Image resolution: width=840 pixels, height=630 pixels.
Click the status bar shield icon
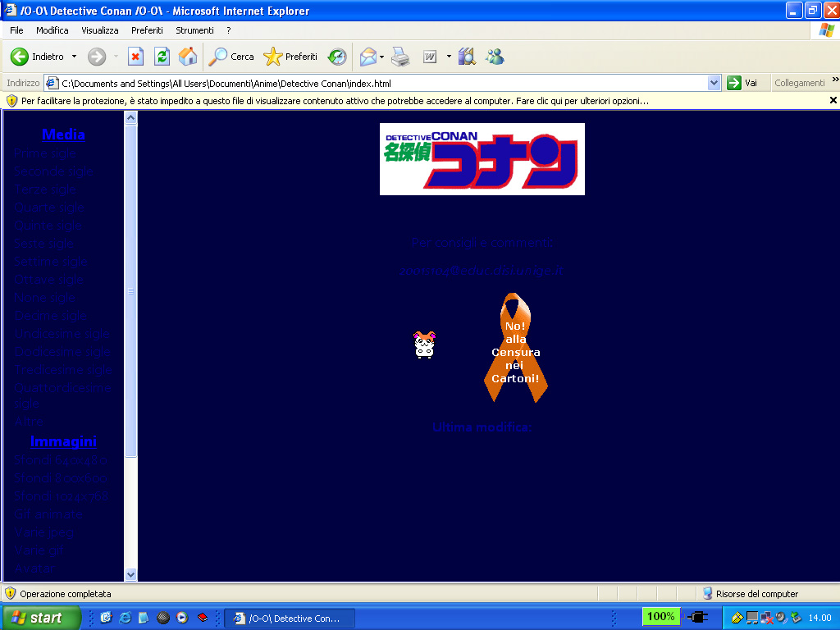click(10, 593)
